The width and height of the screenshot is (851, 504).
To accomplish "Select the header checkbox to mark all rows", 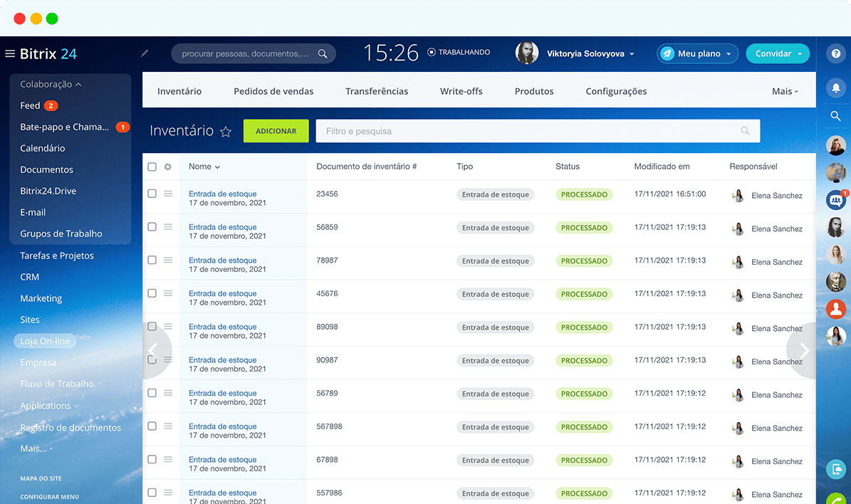I will pyautogui.click(x=152, y=167).
